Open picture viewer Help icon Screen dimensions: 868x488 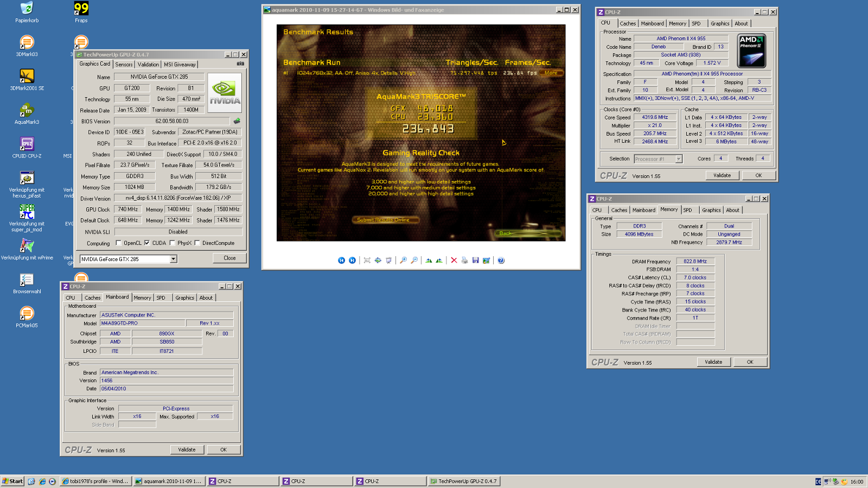coord(501,261)
